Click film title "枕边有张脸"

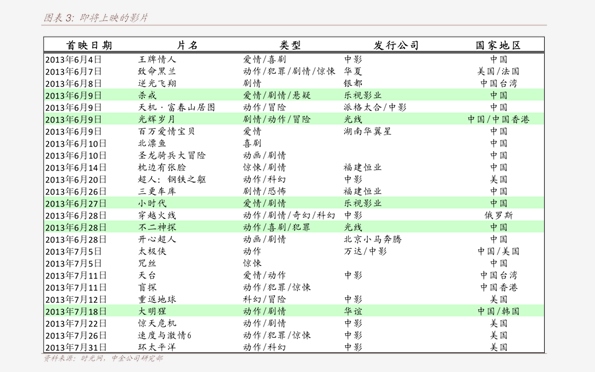[162, 167]
